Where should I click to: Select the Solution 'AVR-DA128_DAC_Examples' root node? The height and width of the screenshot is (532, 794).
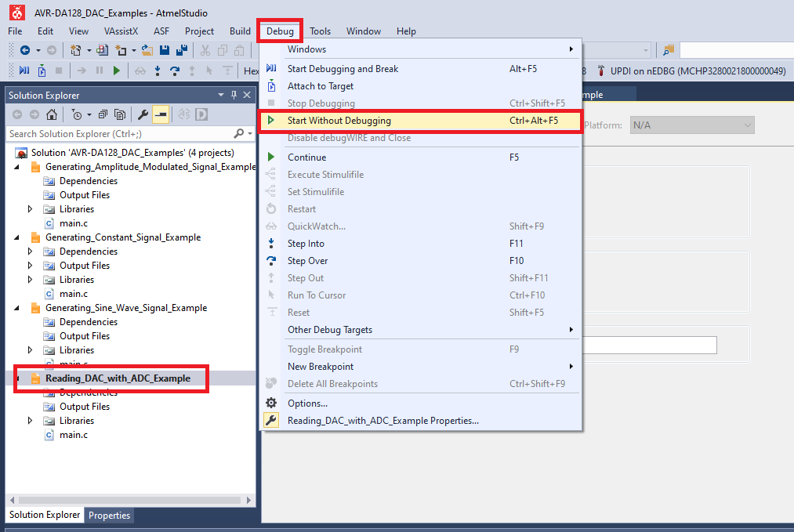pyautogui.click(x=132, y=152)
